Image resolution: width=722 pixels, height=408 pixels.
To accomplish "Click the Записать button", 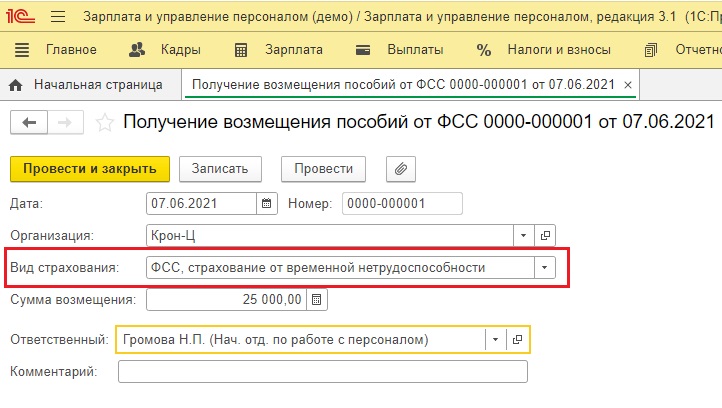I will (226, 168).
